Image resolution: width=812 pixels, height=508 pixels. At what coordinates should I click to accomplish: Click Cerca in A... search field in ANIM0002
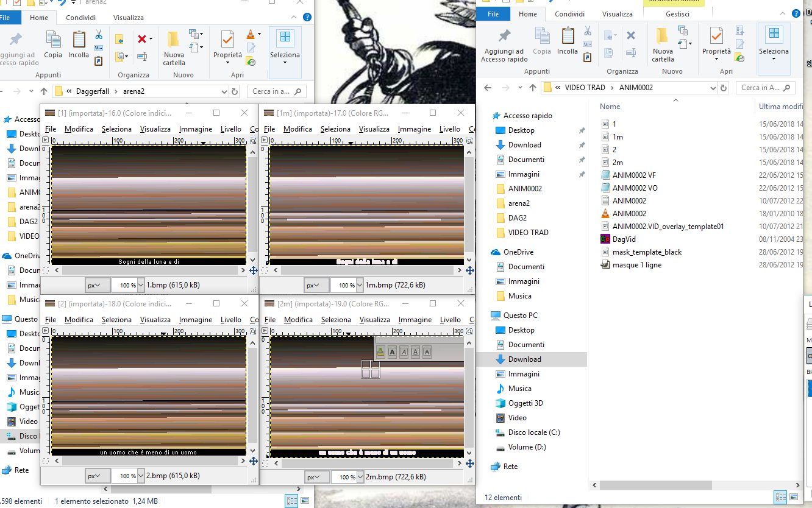766,88
